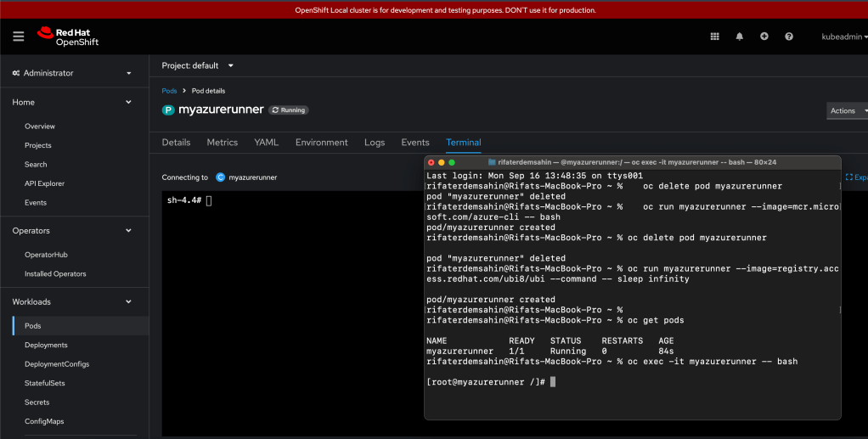Open the application launcher grid icon
The height and width of the screenshot is (439, 868).
tap(714, 37)
